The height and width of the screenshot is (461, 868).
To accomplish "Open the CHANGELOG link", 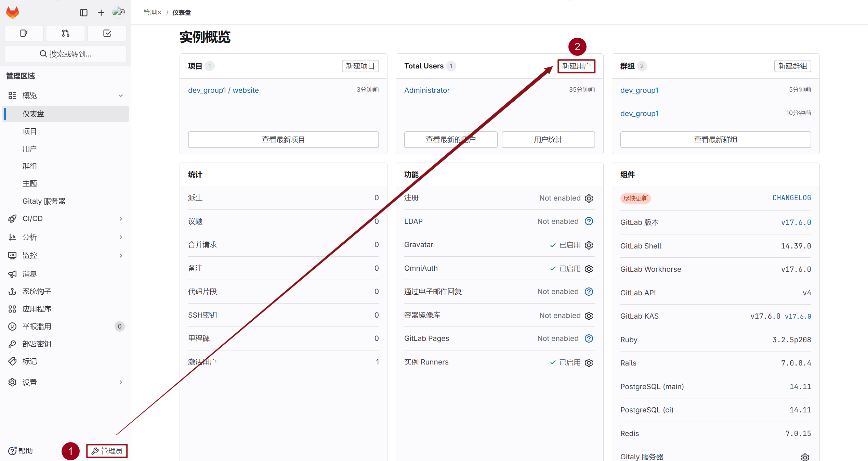I will [792, 198].
